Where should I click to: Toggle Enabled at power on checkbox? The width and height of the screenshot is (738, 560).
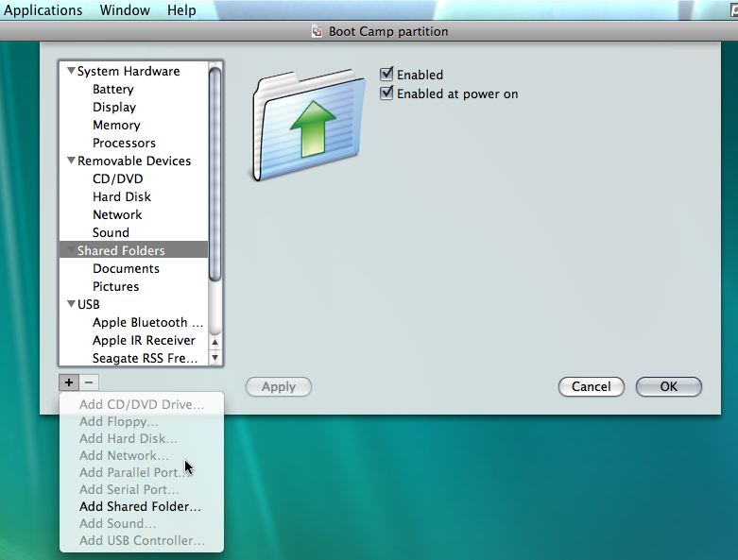(386, 93)
